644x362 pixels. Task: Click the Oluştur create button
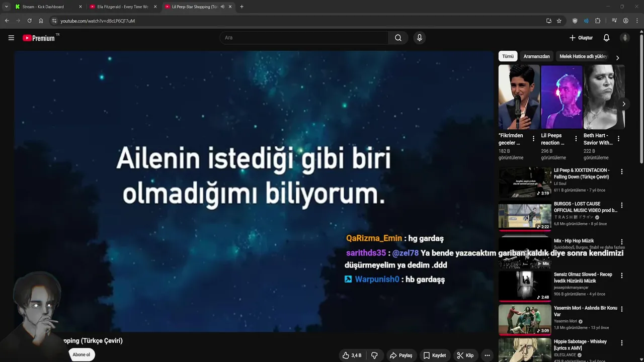coord(581,38)
